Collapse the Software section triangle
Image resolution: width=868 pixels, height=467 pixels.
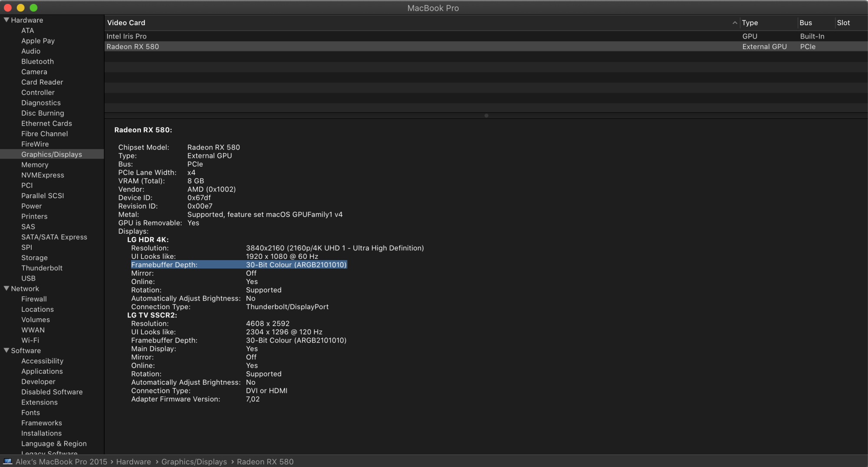click(6, 350)
